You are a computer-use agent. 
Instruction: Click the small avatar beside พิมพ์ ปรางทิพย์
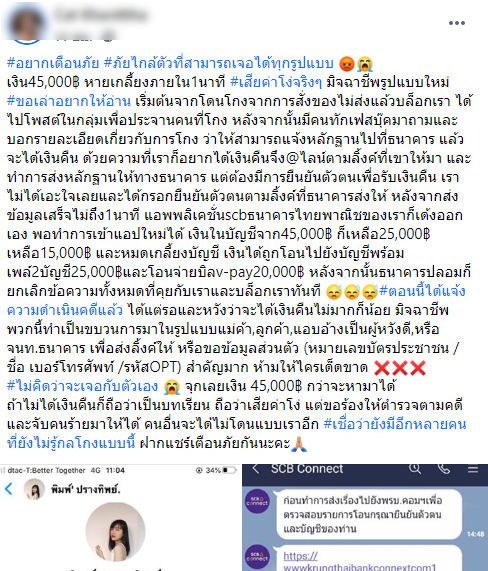[34, 489]
